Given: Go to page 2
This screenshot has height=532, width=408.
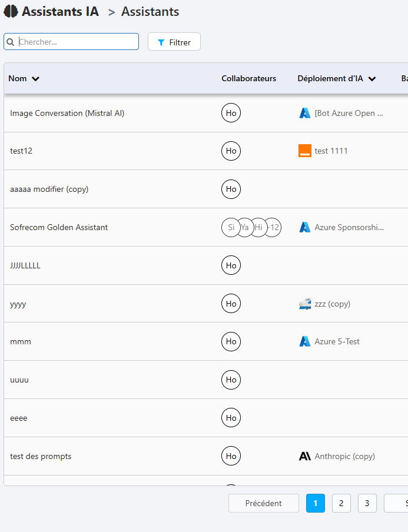Looking at the screenshot, I should pyautogui.click(x=341, y=503).
